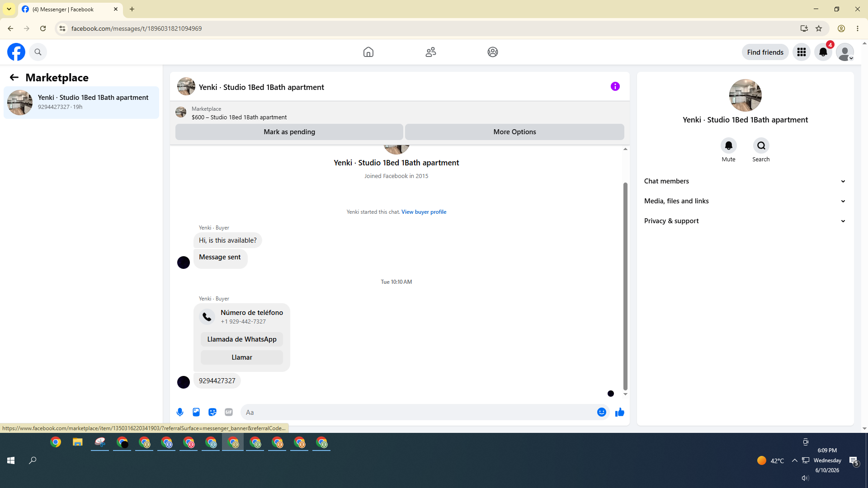Viewport: 868px width, 488px height.
Task: Choose a GIF from the GIF icon
Action: 229,412
